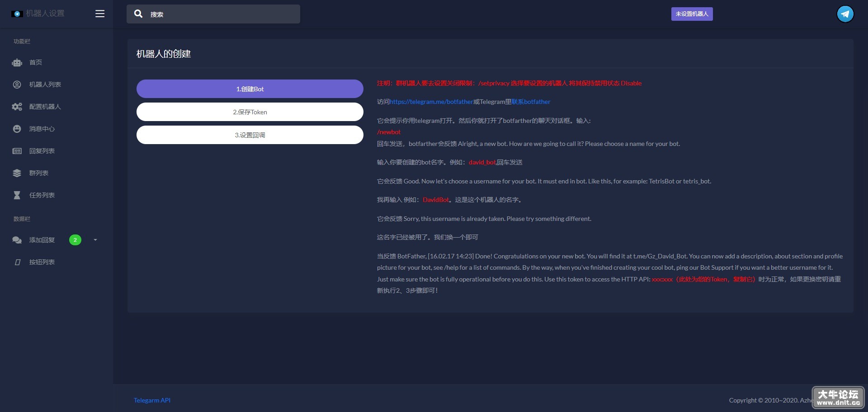Open the Telegram avatar at top right
868x412 pixels.
click(845, 14)
